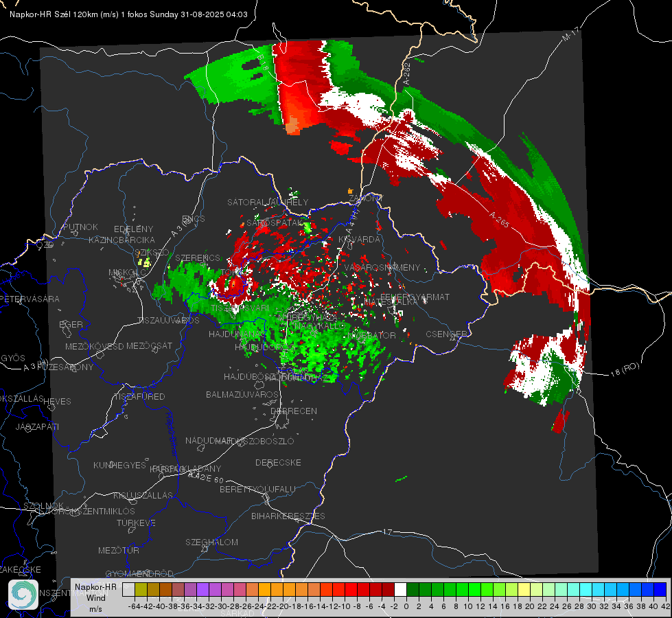The height and width of the screenshot is (618, 672).
Task: Click the HEVES label
Action: [x=57, y=402]
